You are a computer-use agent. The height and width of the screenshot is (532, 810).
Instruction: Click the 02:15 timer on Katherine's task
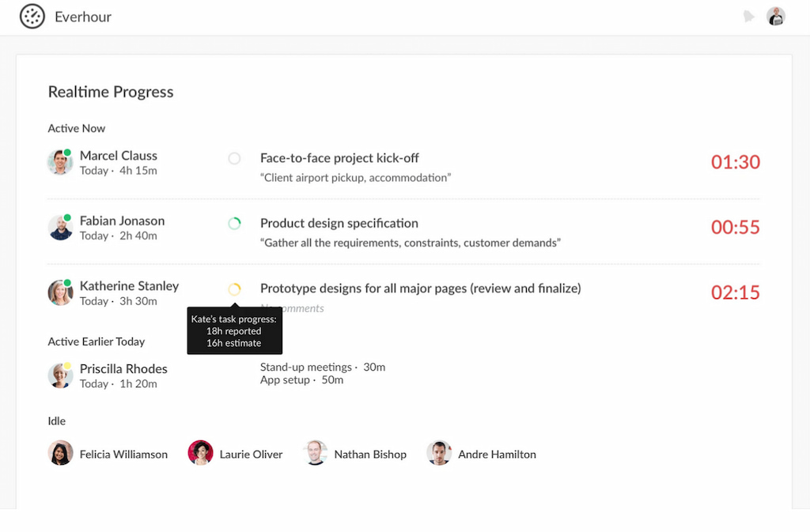pyautogui.click(x=736, y=292)
